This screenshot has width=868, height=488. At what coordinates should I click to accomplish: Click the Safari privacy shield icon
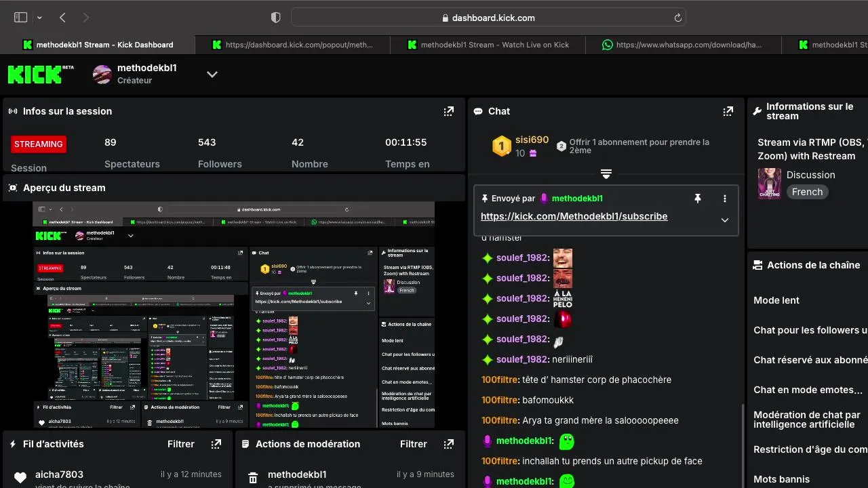pos(275,18)
